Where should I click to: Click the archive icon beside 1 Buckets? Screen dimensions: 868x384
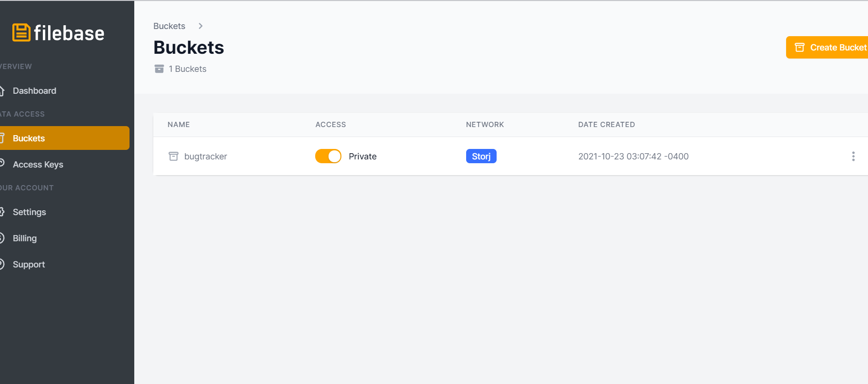159,69
